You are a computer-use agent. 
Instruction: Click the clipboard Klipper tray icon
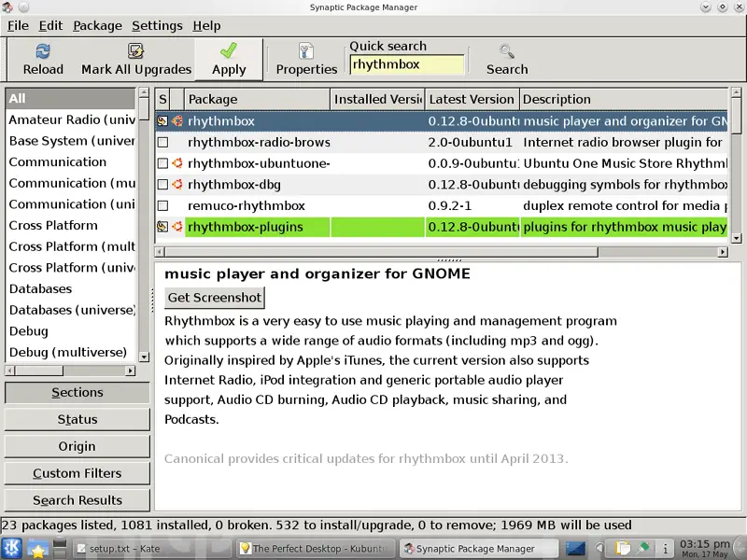[x=622, y=549]
